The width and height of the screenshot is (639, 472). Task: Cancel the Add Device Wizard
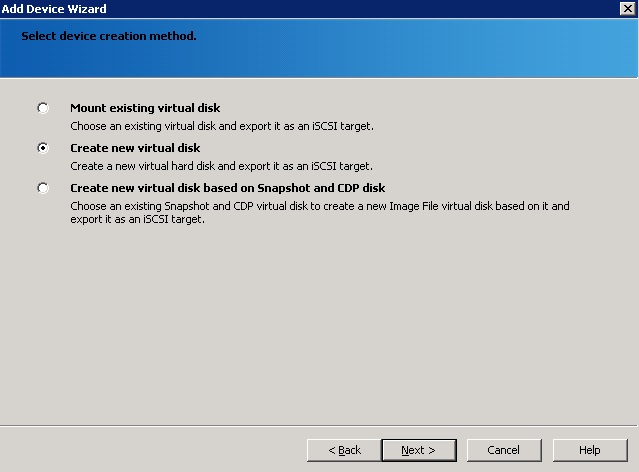pyautogui.click(x=504, y=450)
